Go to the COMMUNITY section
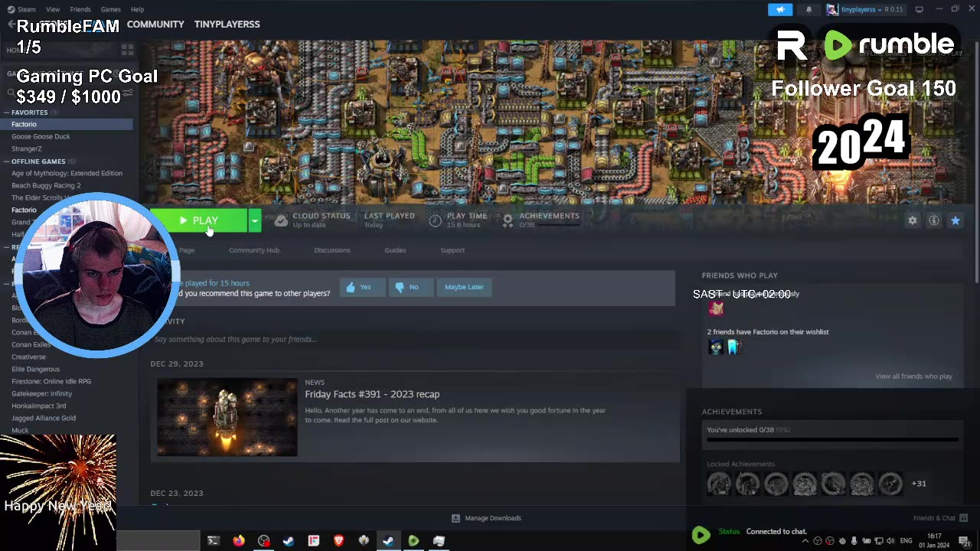 (155, 24)
